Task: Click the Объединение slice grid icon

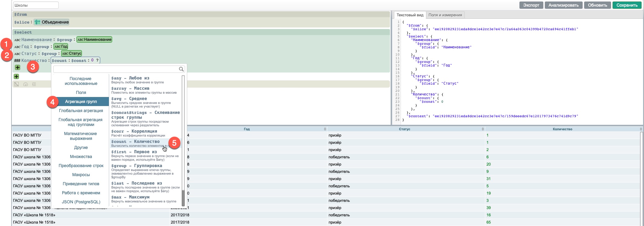Action: point(37,22)
